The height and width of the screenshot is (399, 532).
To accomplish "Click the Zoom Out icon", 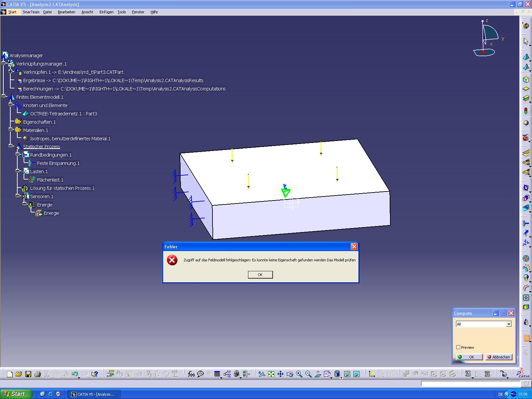I will pos(309,374).
